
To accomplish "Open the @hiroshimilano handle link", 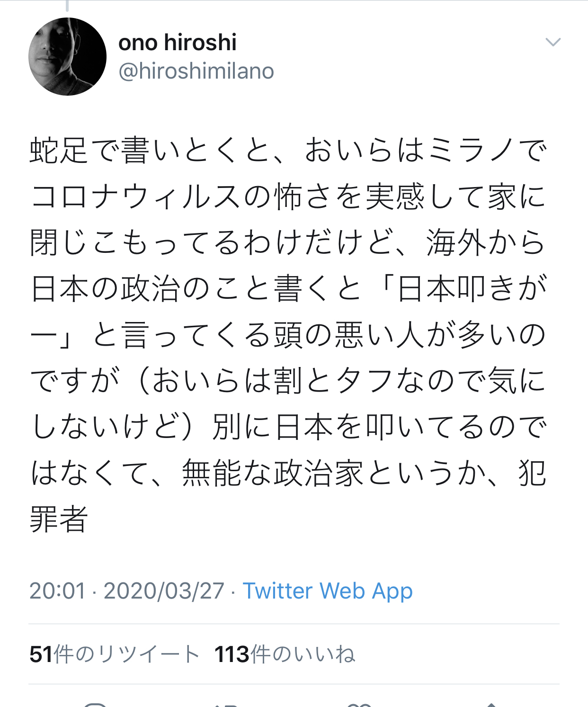I will [x=196, y=72].
